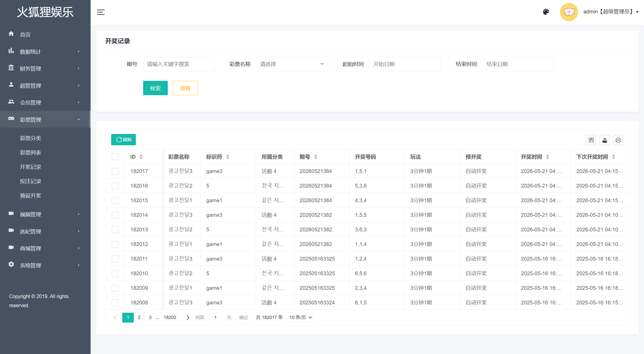
Task: Click the 视频管理 camera icon
Action: click(x=11, y=214)
